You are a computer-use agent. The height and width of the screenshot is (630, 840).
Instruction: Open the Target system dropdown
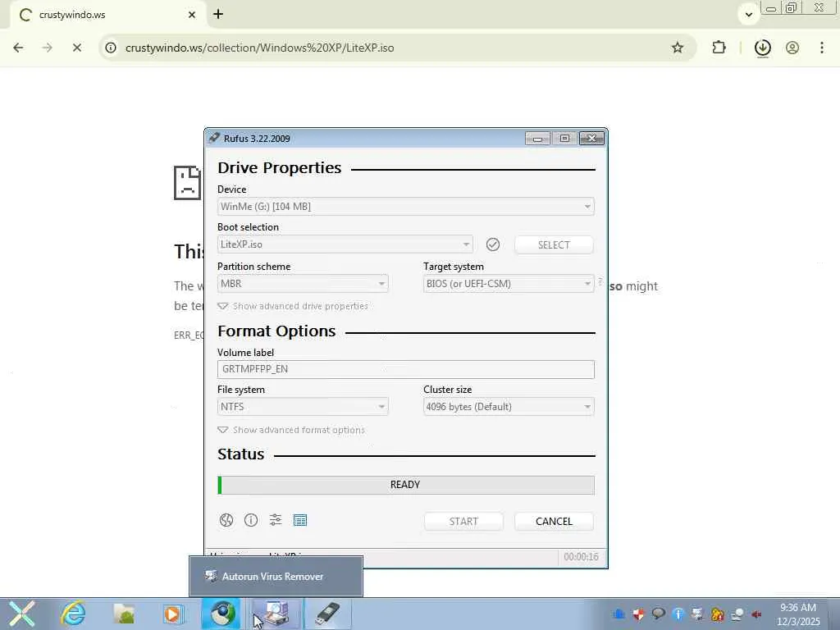click(x=509, y=283)
